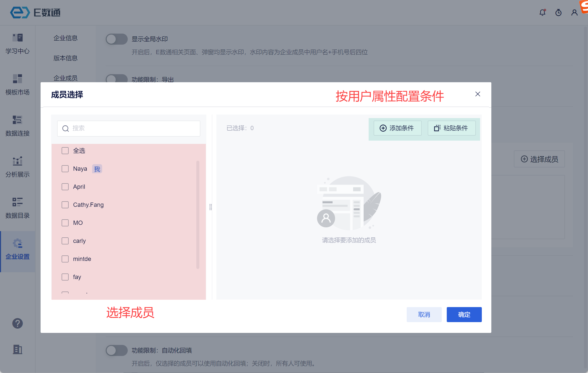Click the 添加条件 button
The image size is (588, 373).
397,128
